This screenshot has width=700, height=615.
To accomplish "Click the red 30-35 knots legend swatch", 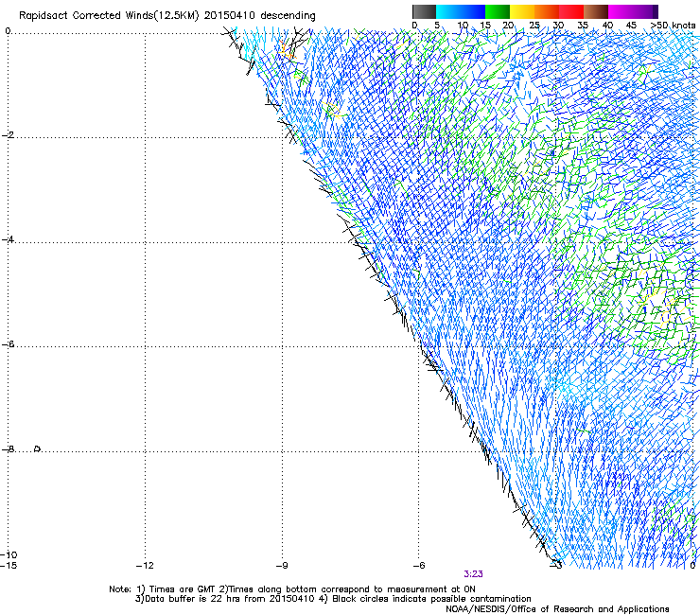I will click(571, 11).
